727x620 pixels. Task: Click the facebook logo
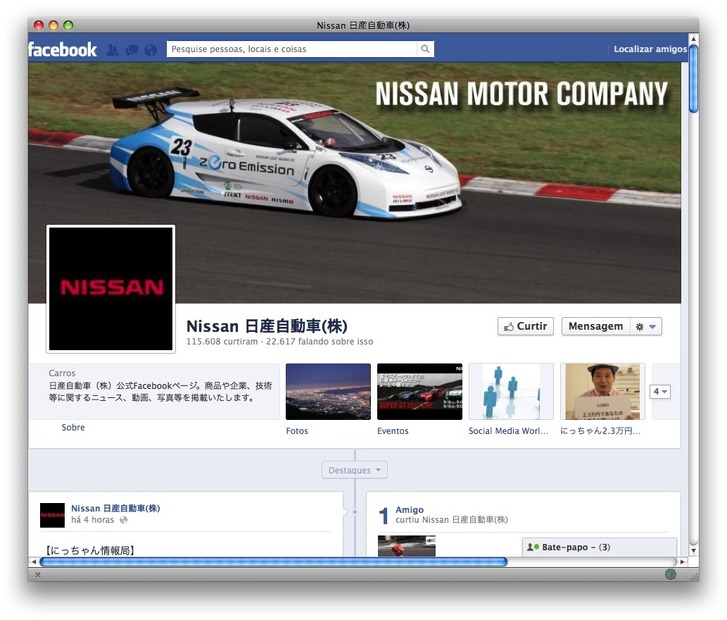[62, 50]
